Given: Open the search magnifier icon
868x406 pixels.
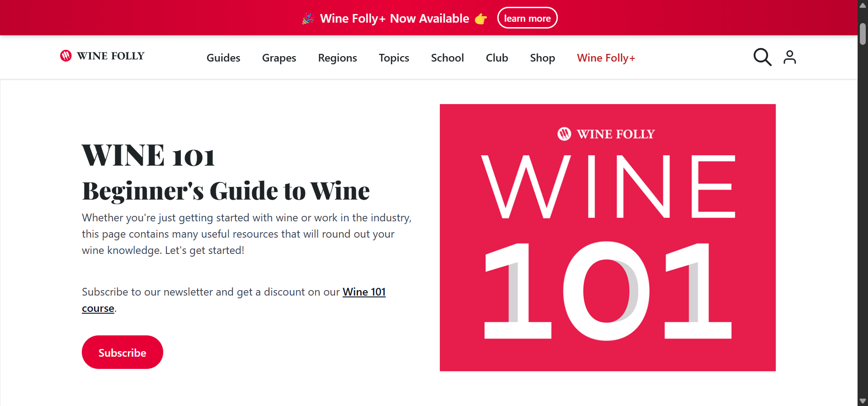Looking at the screenshot, I should pyautogui.click(x=762, y=57).
